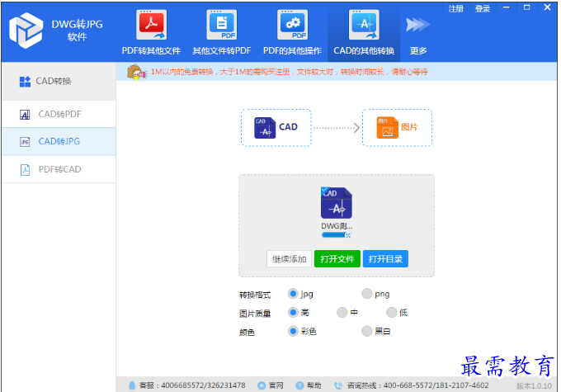Click the PDF转CAD sidebar icon

point(25,169)
